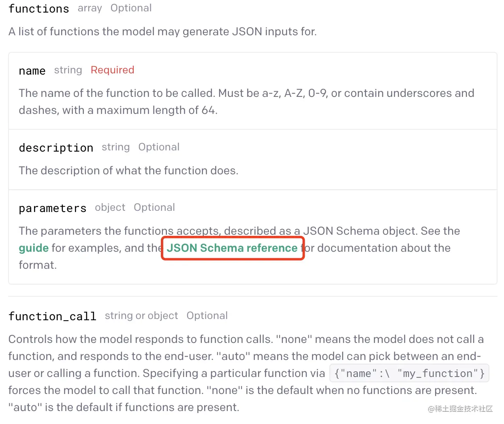
Task: Click the object type label beside parameters
Action: tap(110, 208)
